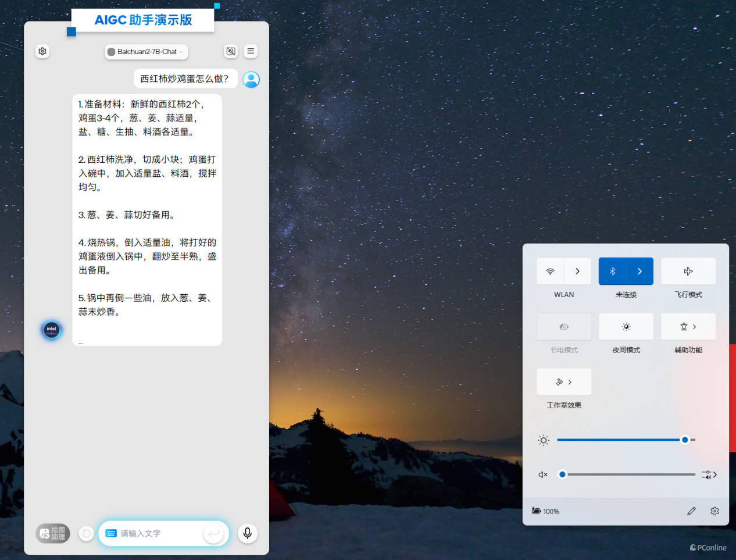
Task: Toggle WLAN Wi-Fi on or off
Action: (x=550, y=272)
